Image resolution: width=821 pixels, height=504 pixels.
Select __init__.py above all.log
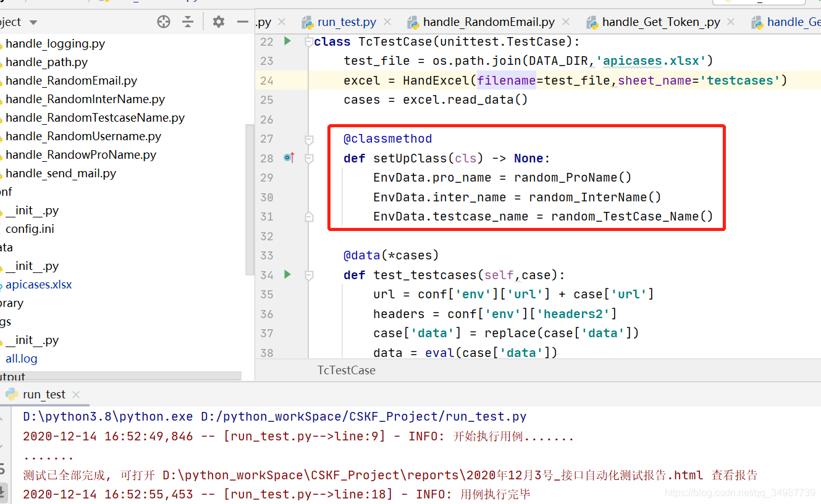[32, 340]
